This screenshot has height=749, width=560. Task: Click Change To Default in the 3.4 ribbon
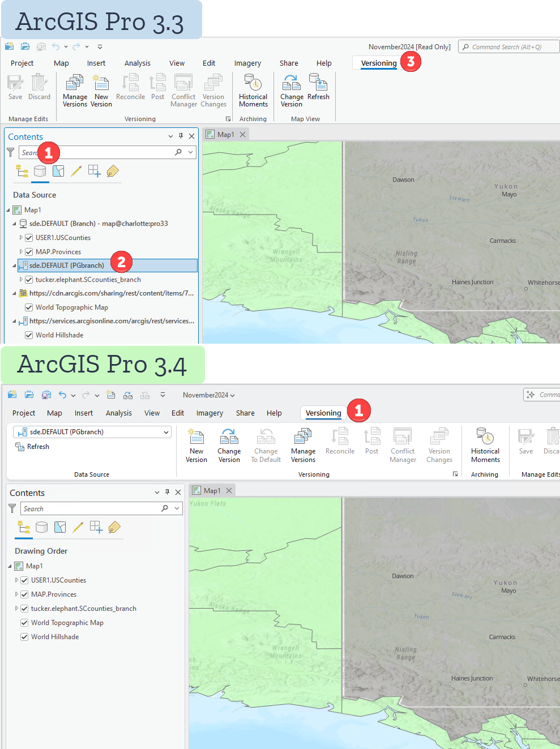tap(266, 446)
